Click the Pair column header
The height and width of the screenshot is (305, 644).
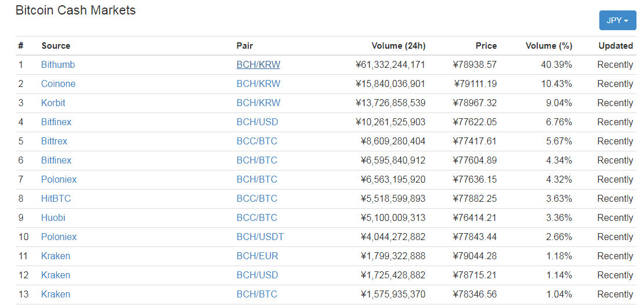(x=245, y=46)
